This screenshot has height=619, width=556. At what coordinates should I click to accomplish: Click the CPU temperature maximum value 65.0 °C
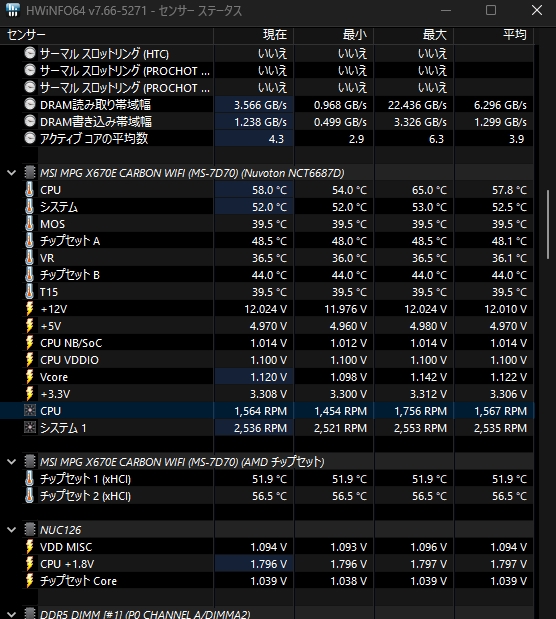[429, 190]
